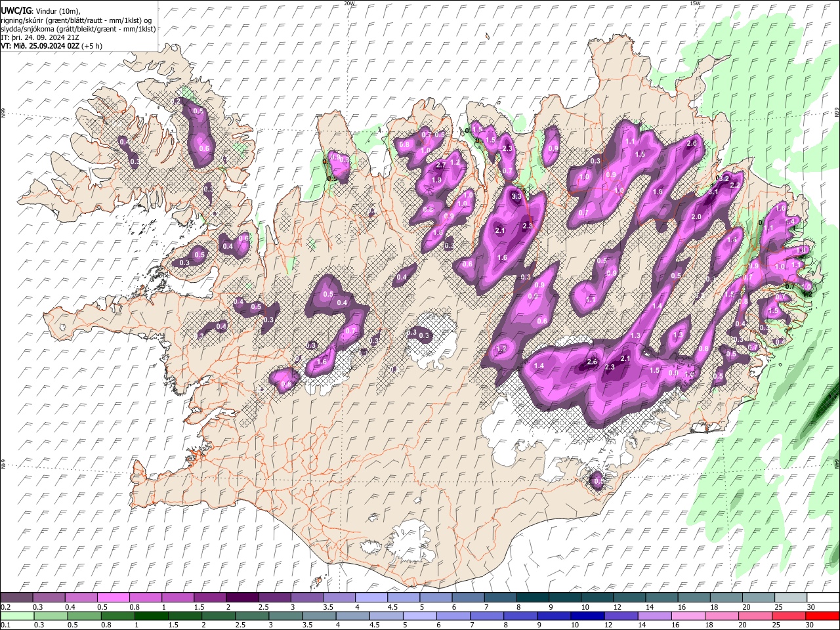Pick the dark green rain swatch labeled 1
The width and height of the screenshot is (840, 630).
pyautogui.click(x=151, y=616)
